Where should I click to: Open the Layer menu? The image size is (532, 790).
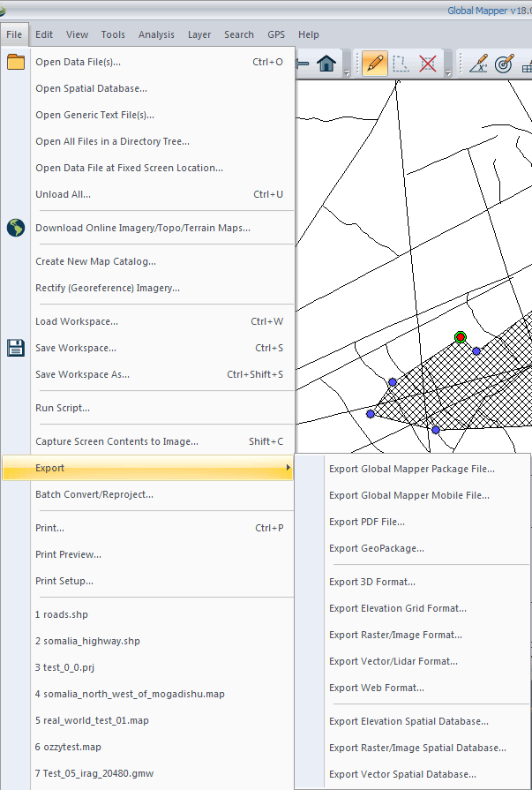[x=199, y=34]
